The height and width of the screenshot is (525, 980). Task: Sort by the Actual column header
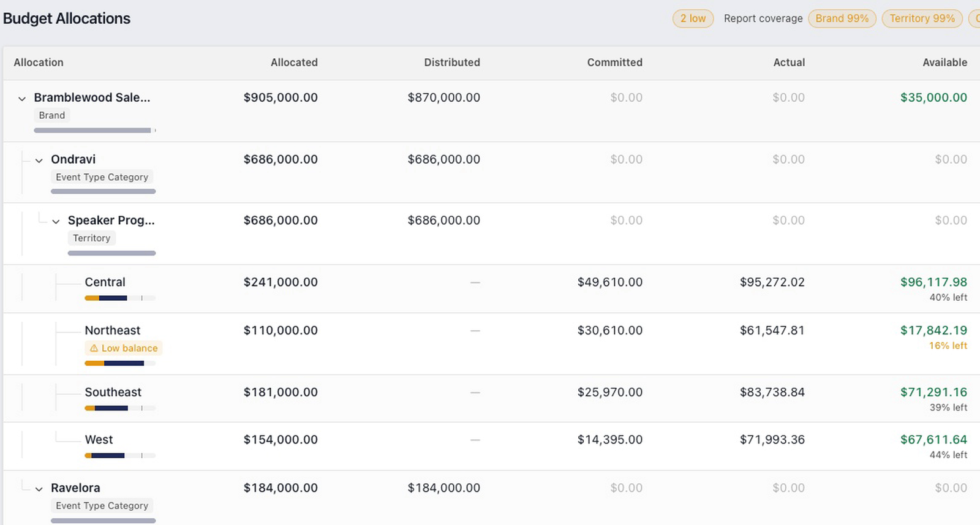click(789, 62)
